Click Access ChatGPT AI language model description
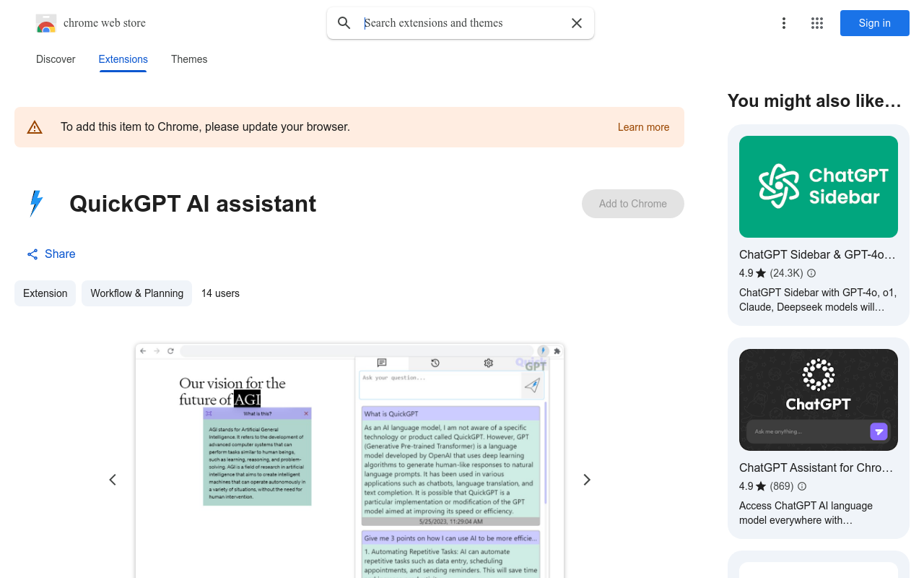Viewport: 924px width, 578px height. coord(806,513)
